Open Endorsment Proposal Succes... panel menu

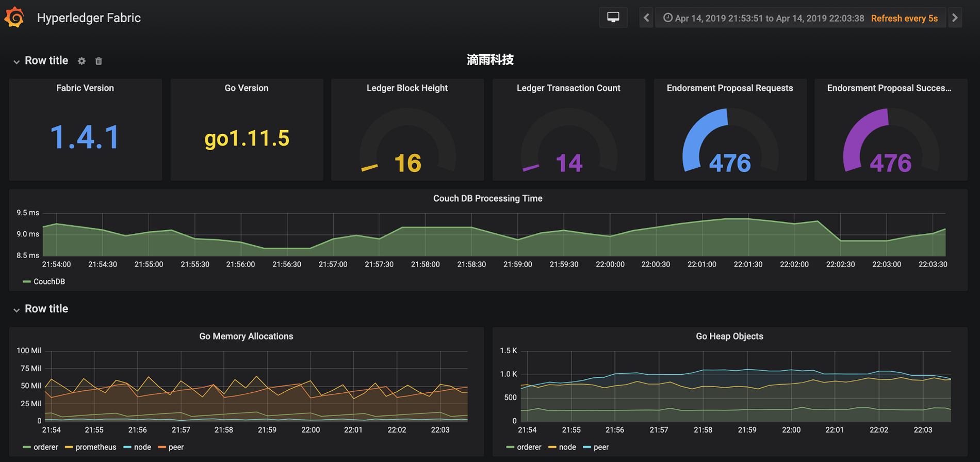tap(889, 88)
